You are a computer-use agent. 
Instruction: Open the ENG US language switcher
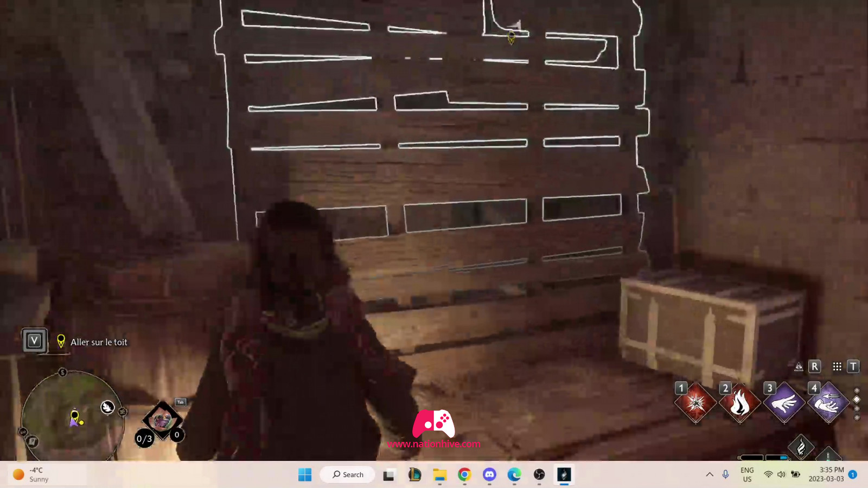pyautogui.click(x=747, y=474)
